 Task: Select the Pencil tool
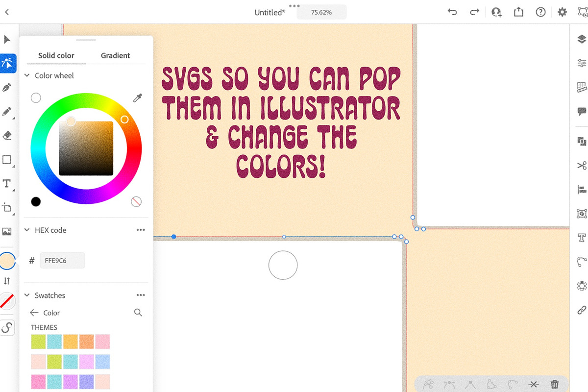[7, 112]
